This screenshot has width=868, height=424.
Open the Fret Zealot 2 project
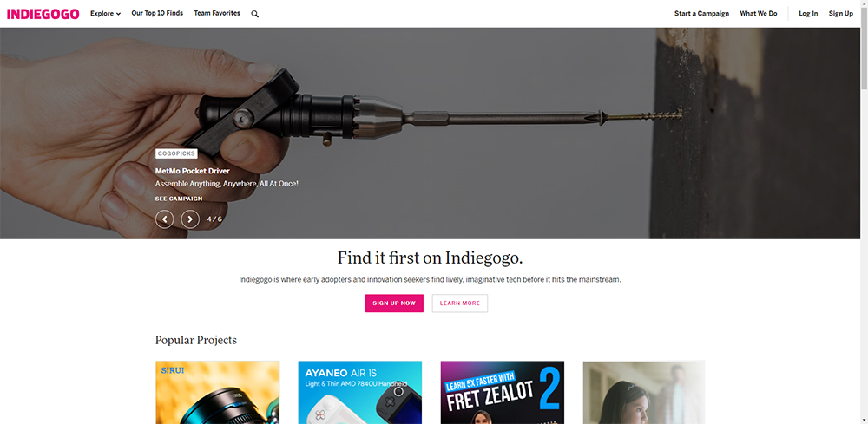pyautogui.click(x=502, y=393)
